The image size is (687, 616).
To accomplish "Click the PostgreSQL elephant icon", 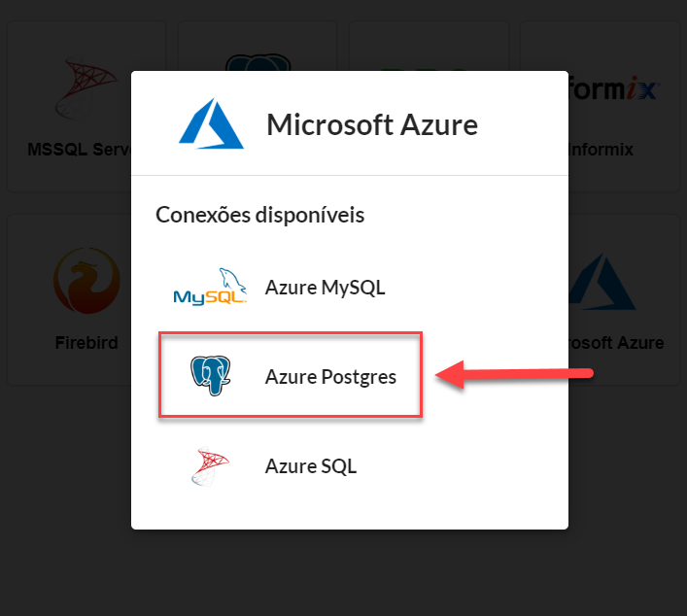I will (x=210, y=375).
